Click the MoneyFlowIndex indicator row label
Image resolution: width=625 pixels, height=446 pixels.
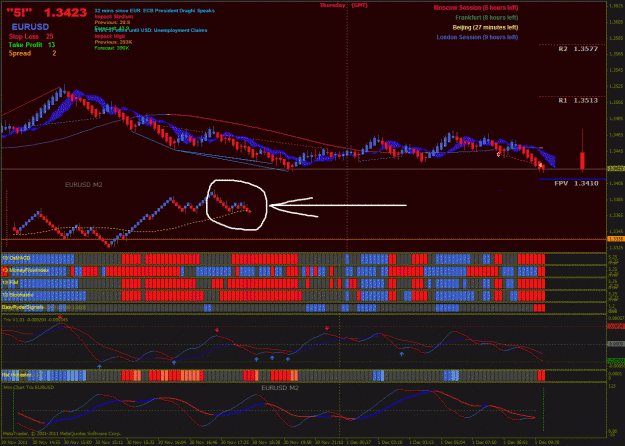coord(25,271)
